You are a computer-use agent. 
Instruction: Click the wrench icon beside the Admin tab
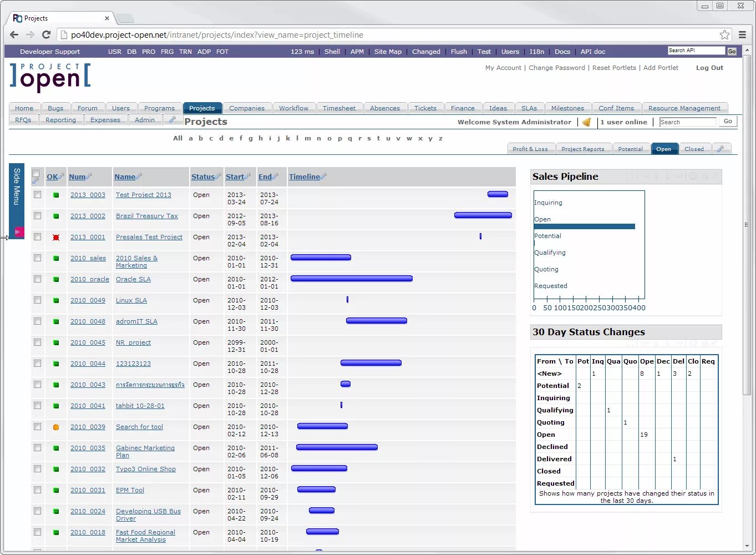(x=172, y=119)
